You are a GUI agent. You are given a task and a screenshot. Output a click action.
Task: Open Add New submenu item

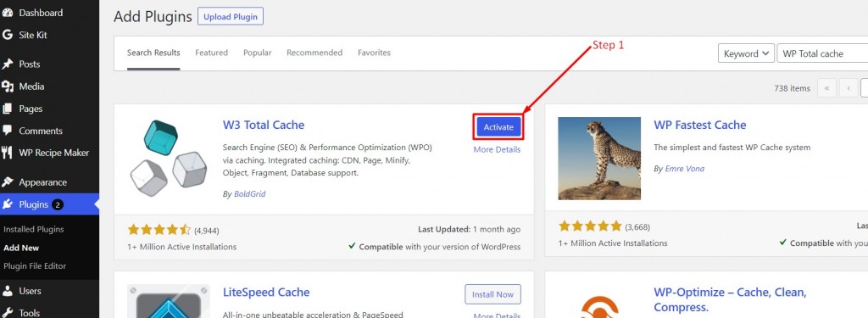coord(21,248)
